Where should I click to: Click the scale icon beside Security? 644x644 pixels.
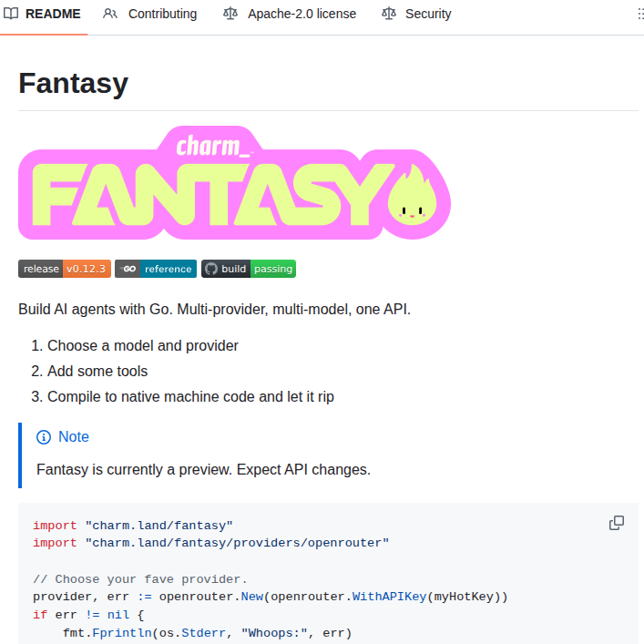(x=389, y=14)
